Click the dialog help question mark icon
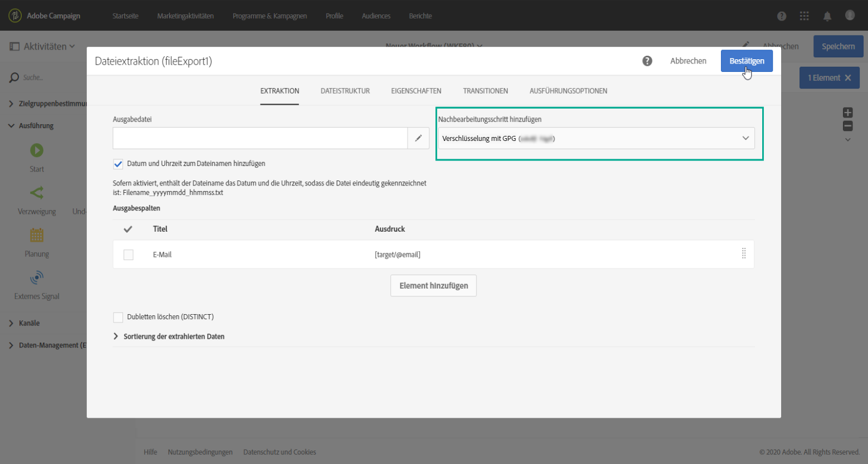The image size is (868, 464). pos(647,61)
